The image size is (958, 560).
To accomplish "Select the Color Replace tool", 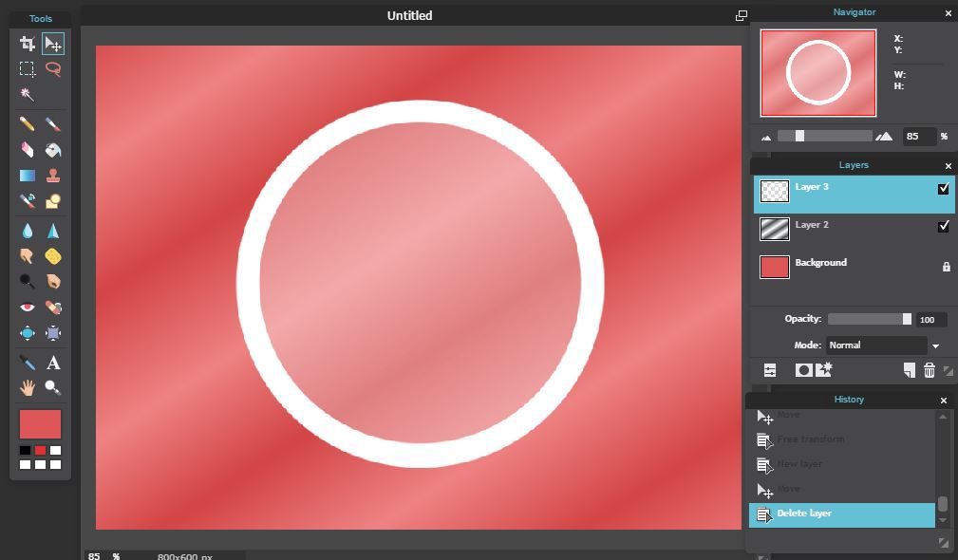I will (x=28, y=201).
